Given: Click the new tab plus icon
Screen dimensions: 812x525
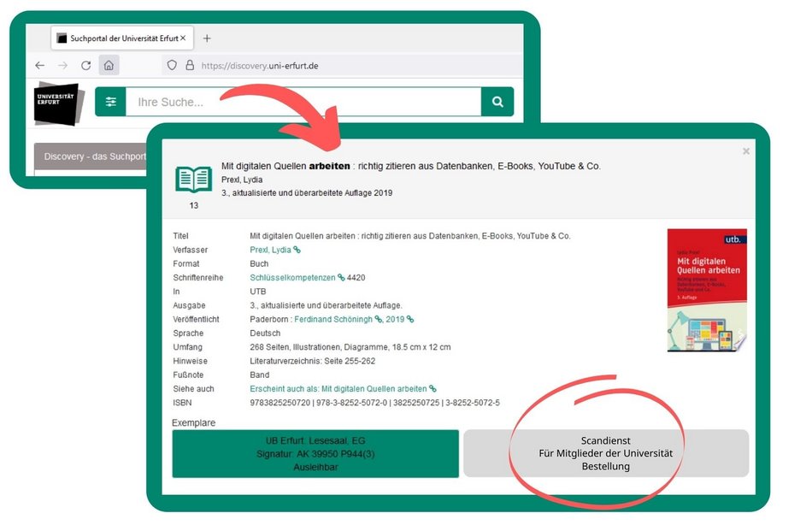Looking at the screenshot, I should point(207,38).
